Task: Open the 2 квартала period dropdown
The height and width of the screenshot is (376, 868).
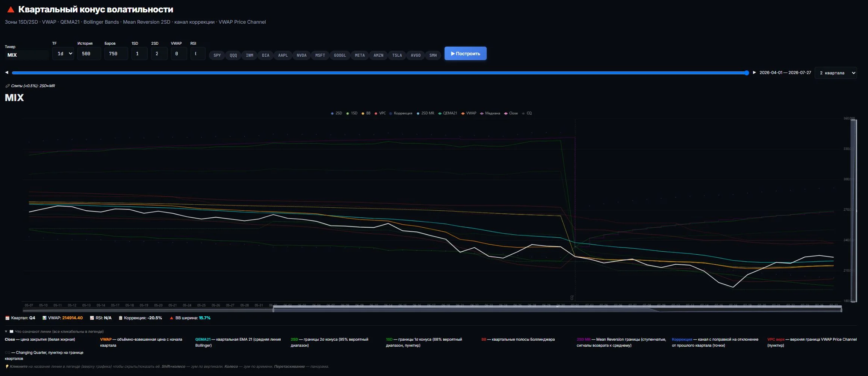Action: point(836,73)
